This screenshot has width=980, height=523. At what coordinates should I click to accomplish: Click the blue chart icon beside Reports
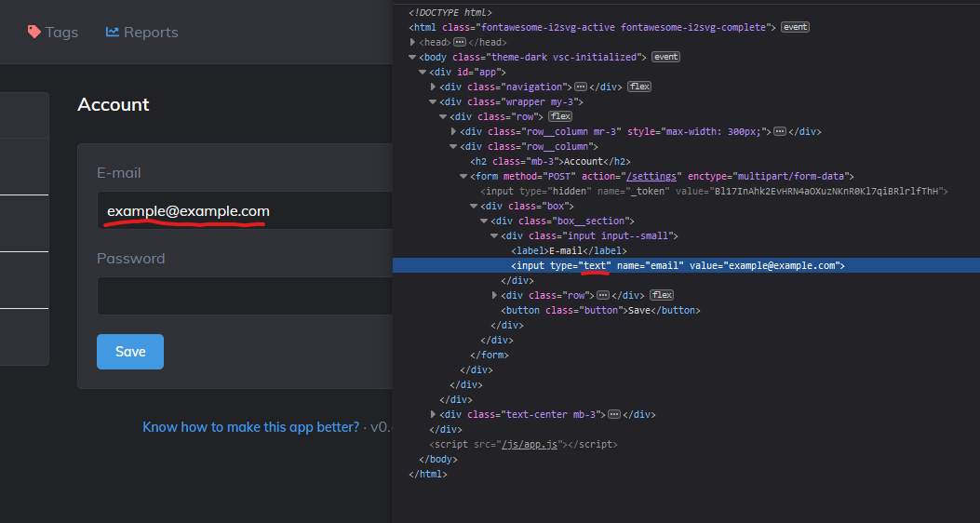[113, 32]
